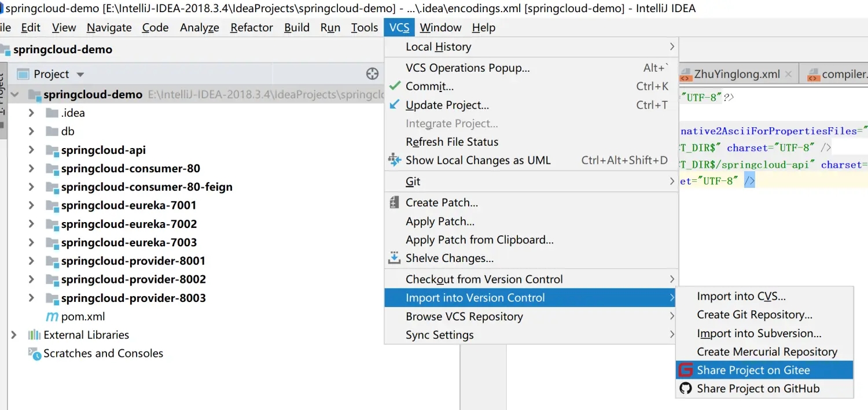Screen dimensions: 868x410
Task: Click the compiler.xml tab file icon
Action: (814, 75)
